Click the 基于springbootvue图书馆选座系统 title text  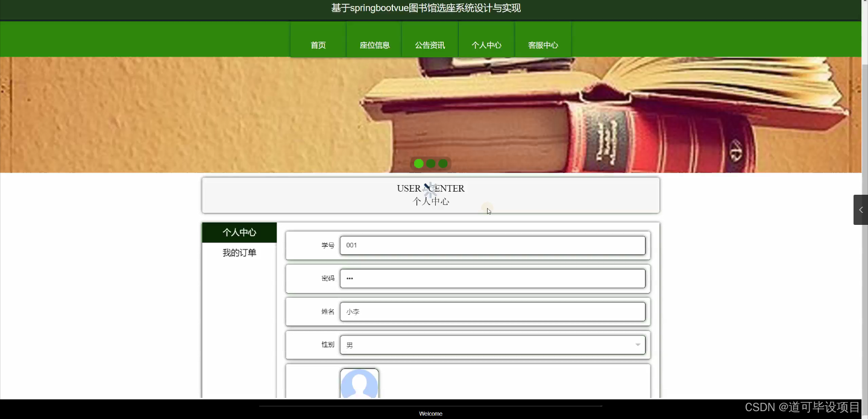coord(426,8)
